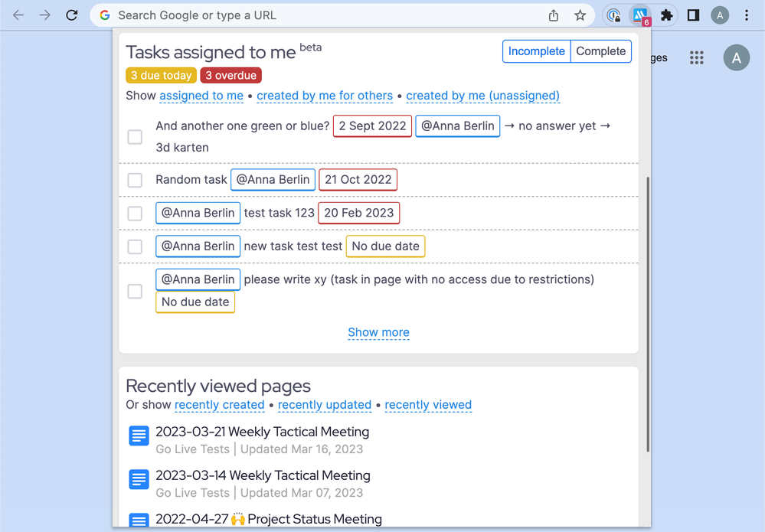
Task: Mark test task 123 complete via its checkbox
Action: tap(135, 213)
